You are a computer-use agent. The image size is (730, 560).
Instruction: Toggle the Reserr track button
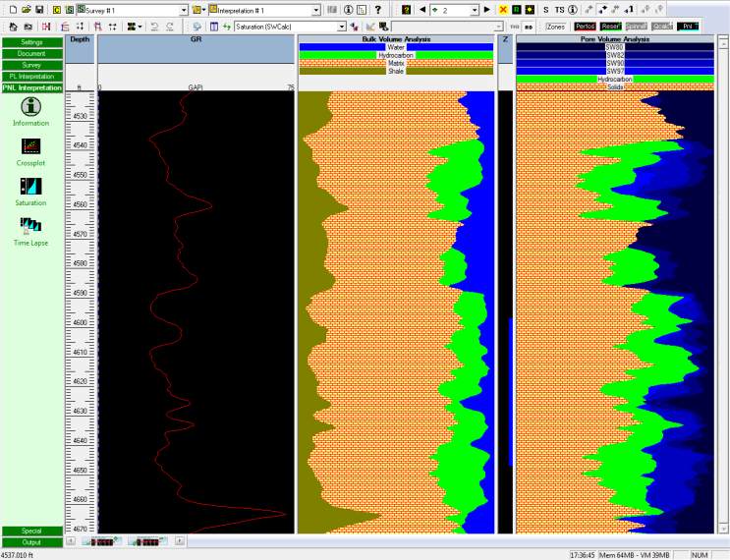(611, 27)
